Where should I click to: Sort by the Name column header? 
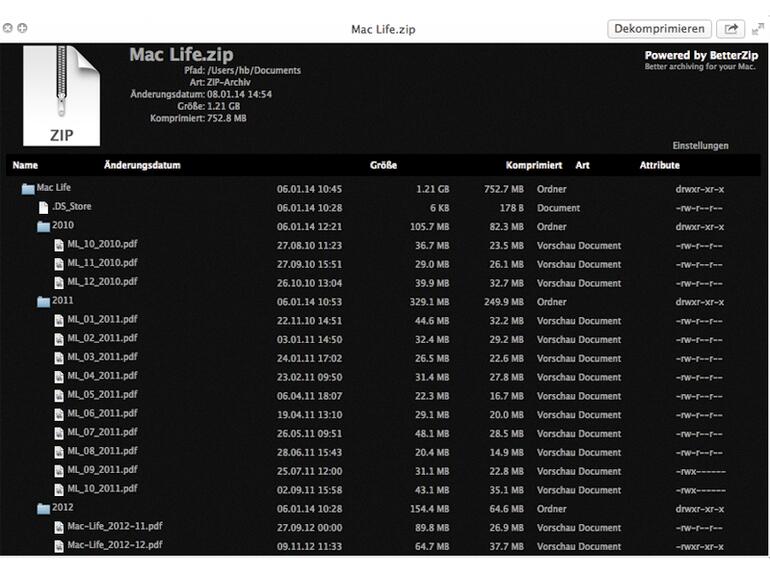click(25, 165)
